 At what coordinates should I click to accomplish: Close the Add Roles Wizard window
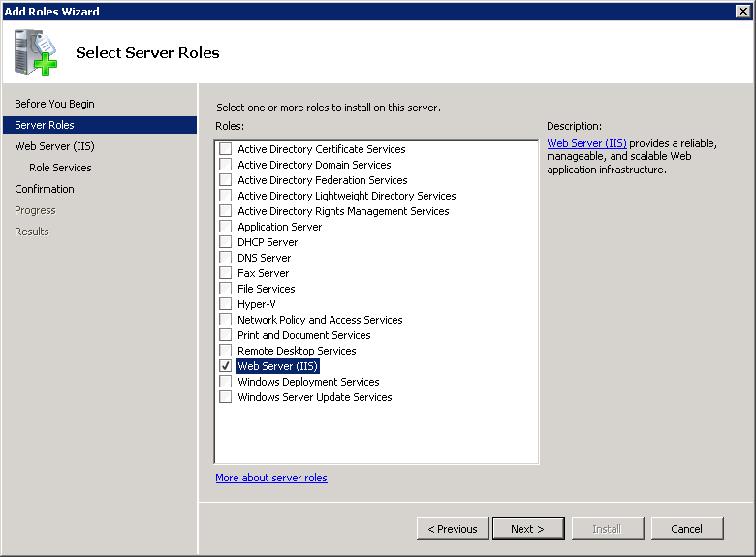click(x=742, y=11)
